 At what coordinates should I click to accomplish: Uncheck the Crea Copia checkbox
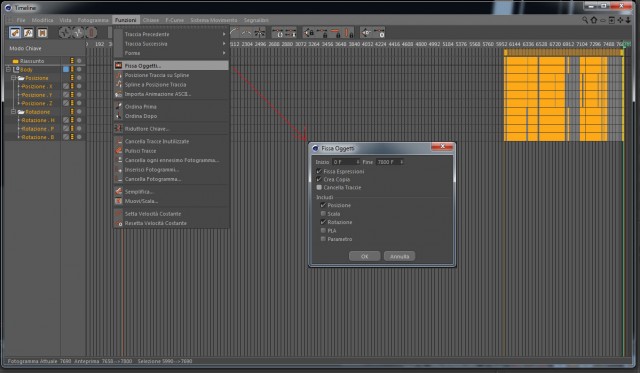point(319,179)
